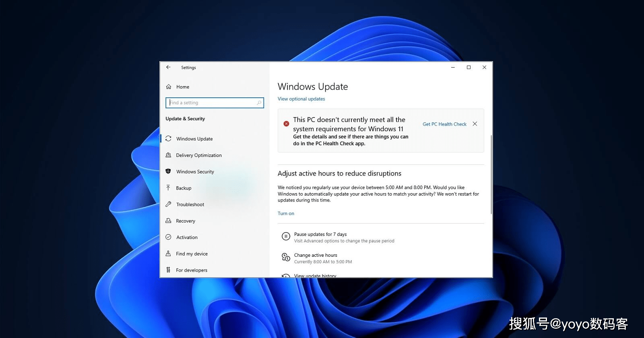Screen dimensions: 644x338
Task: Minimize the Settings window
Action: coord(453,68)
